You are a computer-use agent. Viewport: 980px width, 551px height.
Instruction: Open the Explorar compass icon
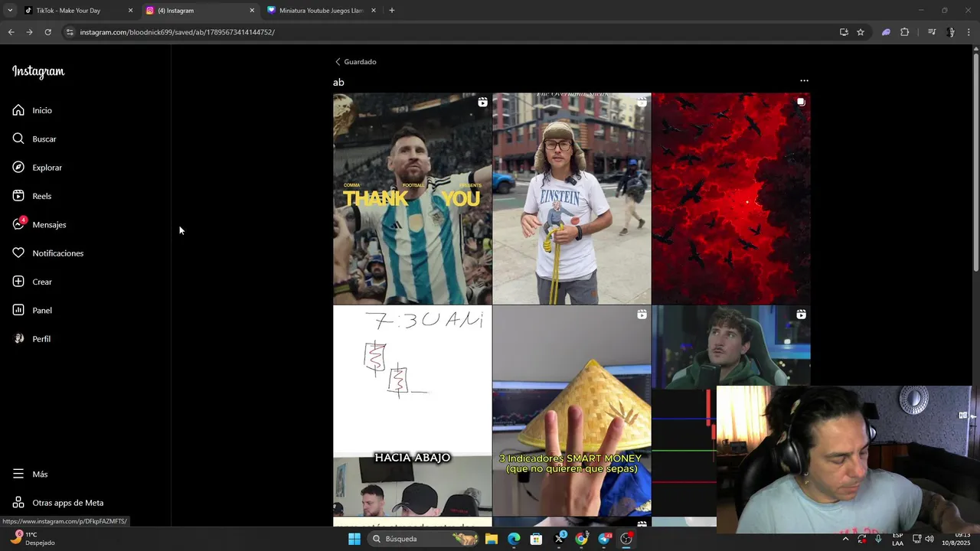(x=18, y=168)
